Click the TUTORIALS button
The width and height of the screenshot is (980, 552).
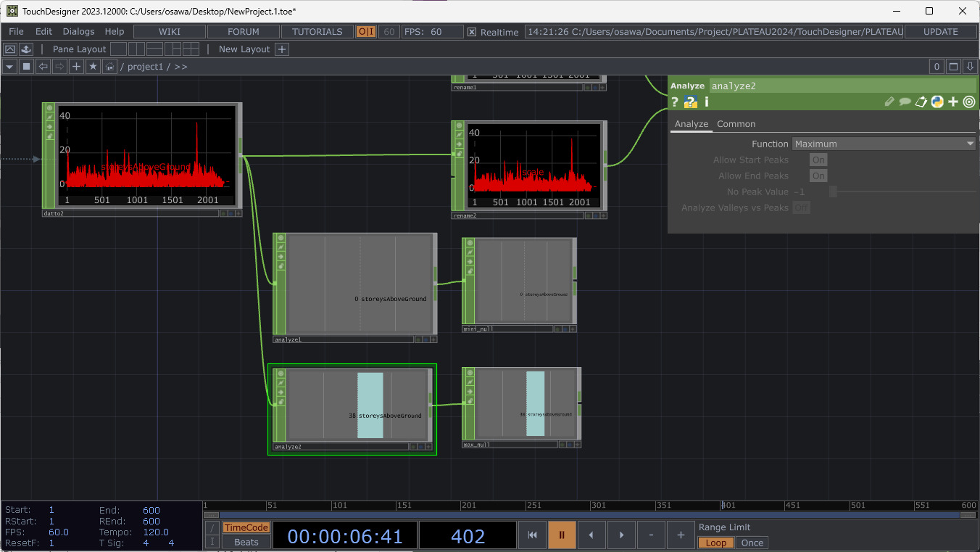(x=317, y=32)
